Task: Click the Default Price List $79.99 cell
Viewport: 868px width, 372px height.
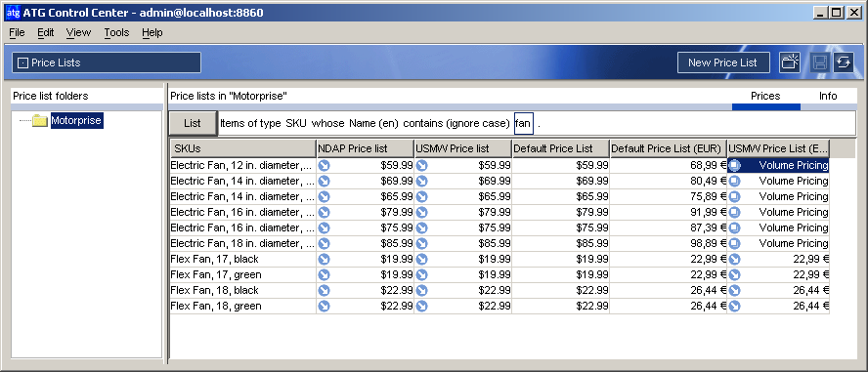Action: (561, 212)
